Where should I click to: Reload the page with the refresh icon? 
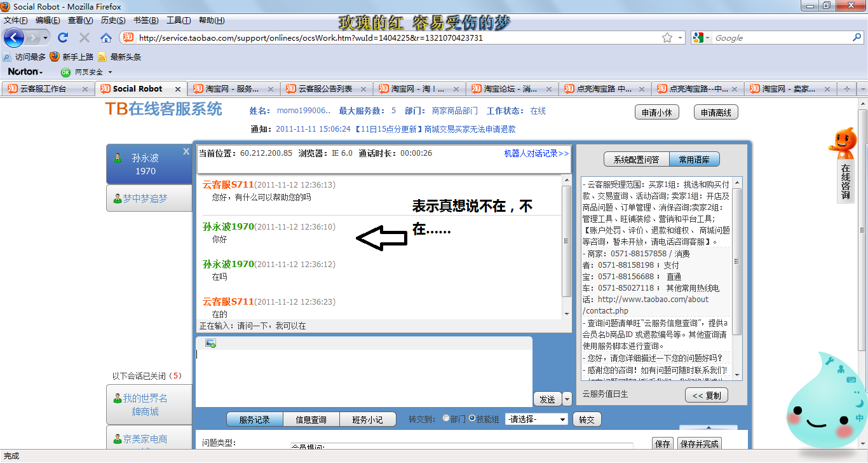pyautogui.click(x=63, y=38)
